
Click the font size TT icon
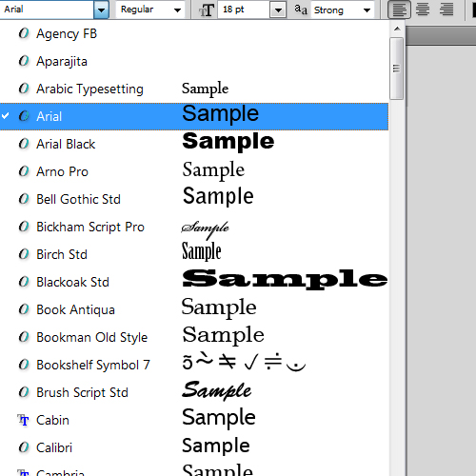tap(207, 10)
